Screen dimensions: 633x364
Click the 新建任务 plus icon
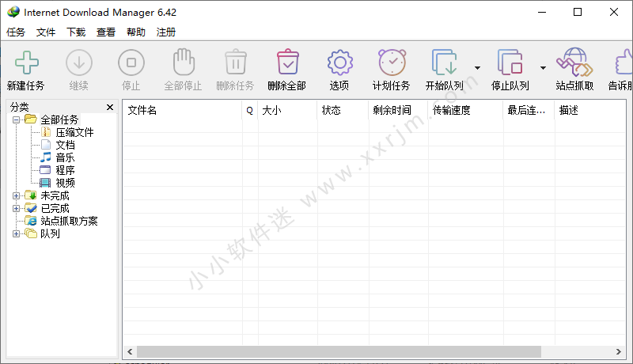[x=27, y=63]
